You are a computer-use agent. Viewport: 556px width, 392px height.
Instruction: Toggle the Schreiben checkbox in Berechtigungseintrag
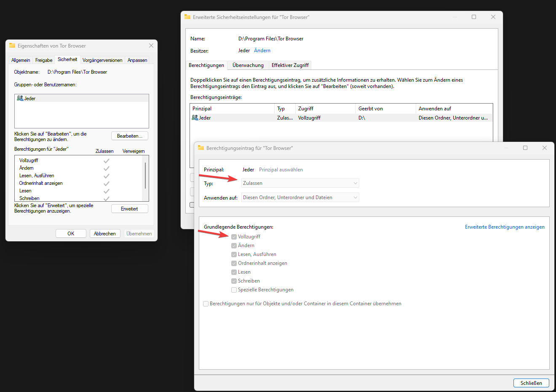234,281
